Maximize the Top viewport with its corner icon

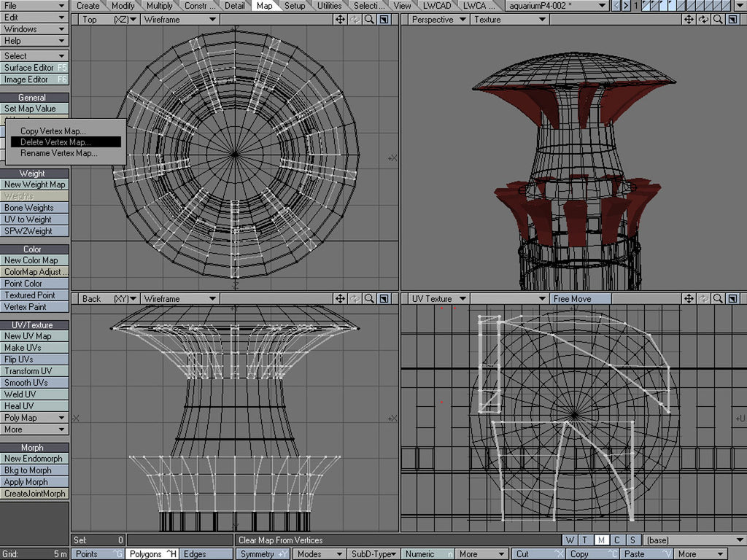pyautogui.click(x=384, y=20)
